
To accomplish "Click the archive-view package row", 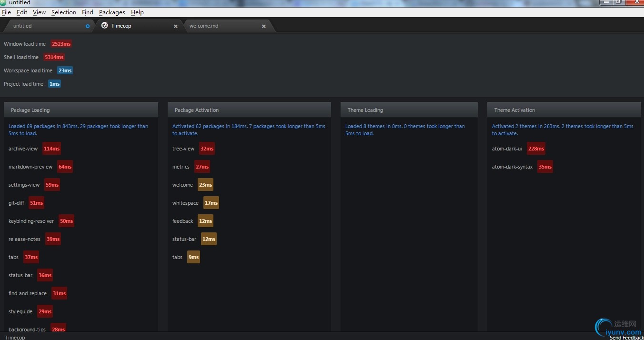I will pos(34,149).
